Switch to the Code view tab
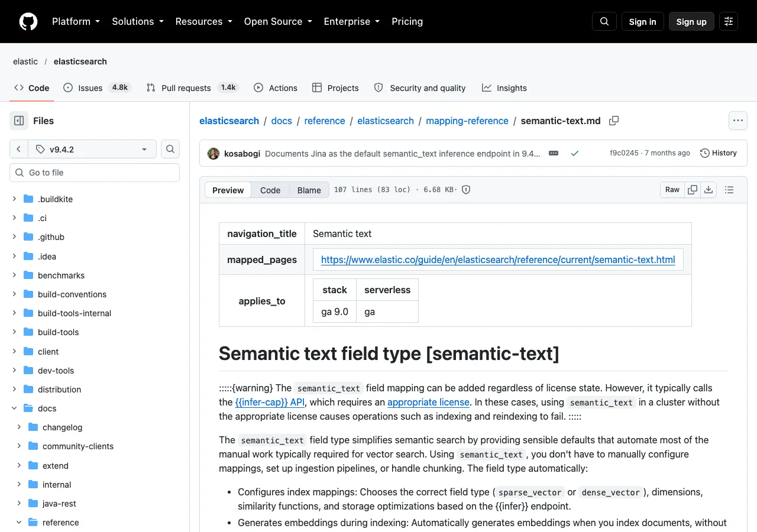Viewport: 757px width, 532px height. click(x=270, y=190)
